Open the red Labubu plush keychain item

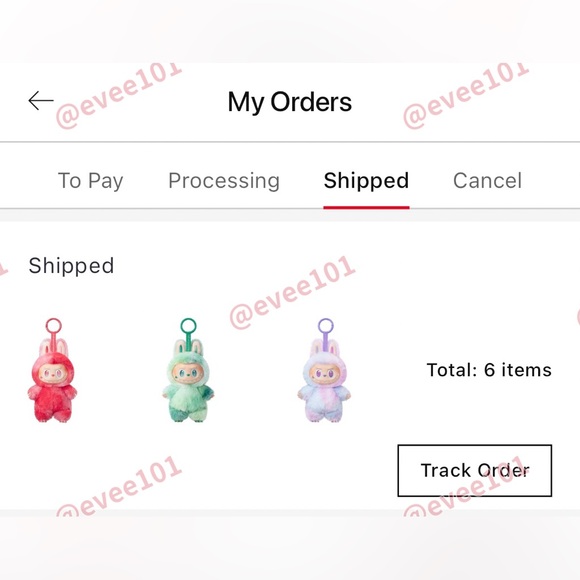[53, 370]
